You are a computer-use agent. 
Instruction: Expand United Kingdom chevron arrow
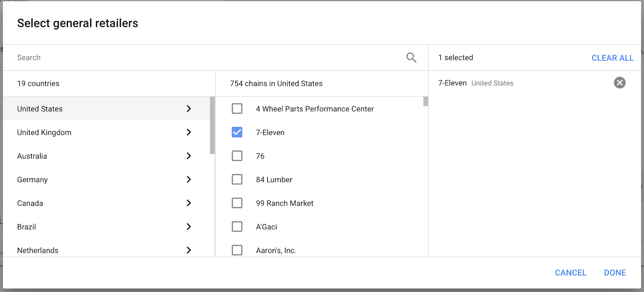point(189,133)
